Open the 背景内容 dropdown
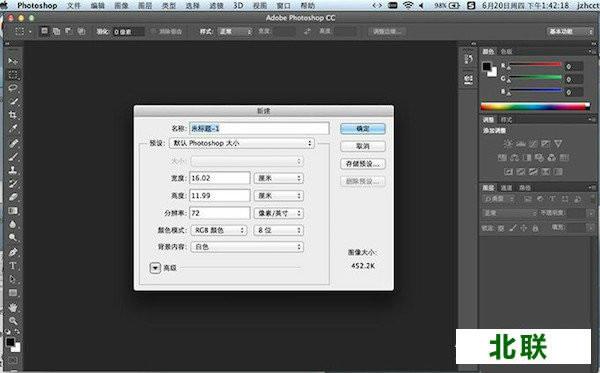The width and height of the screenshot is (600, 373). tap(247, 247)
